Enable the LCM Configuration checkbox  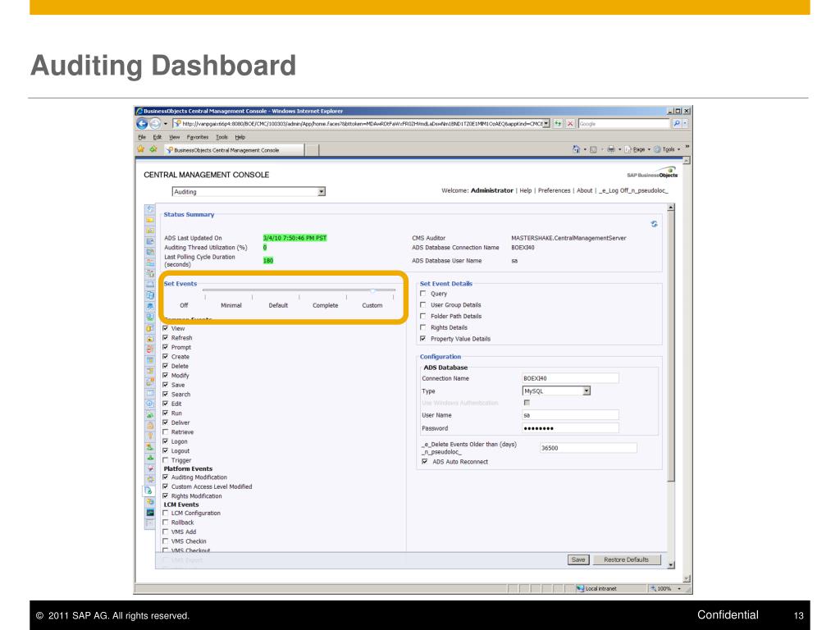[166, 513]
